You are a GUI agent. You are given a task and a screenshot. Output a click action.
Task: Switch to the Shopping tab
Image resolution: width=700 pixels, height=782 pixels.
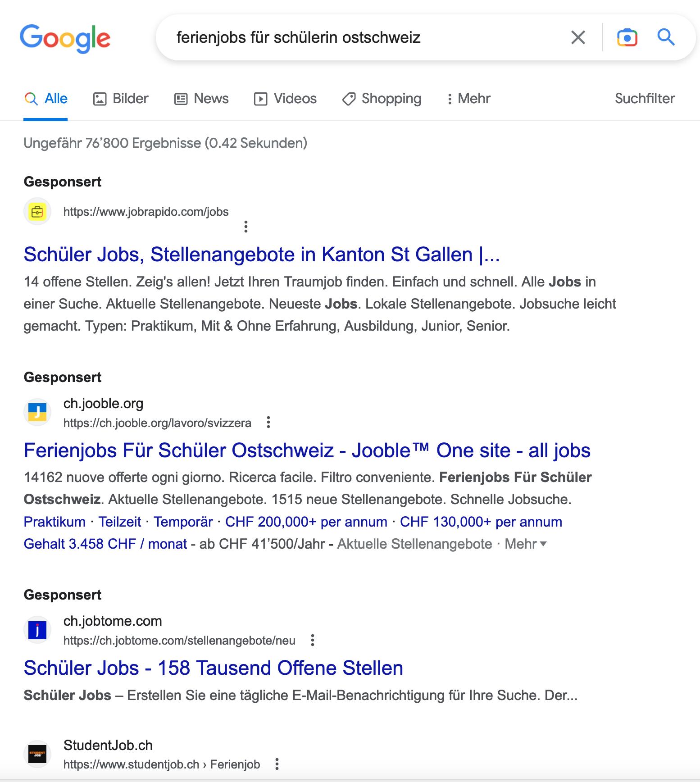tap(382, 99)
